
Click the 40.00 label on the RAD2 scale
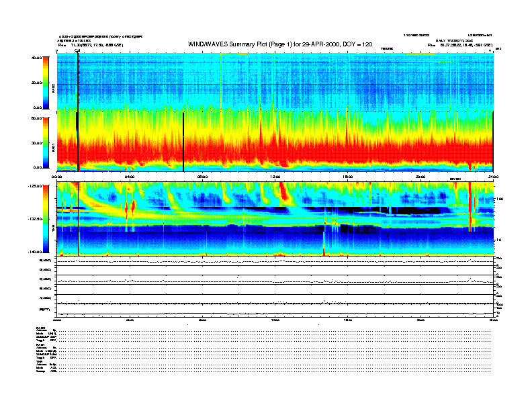tap(36, 58)
